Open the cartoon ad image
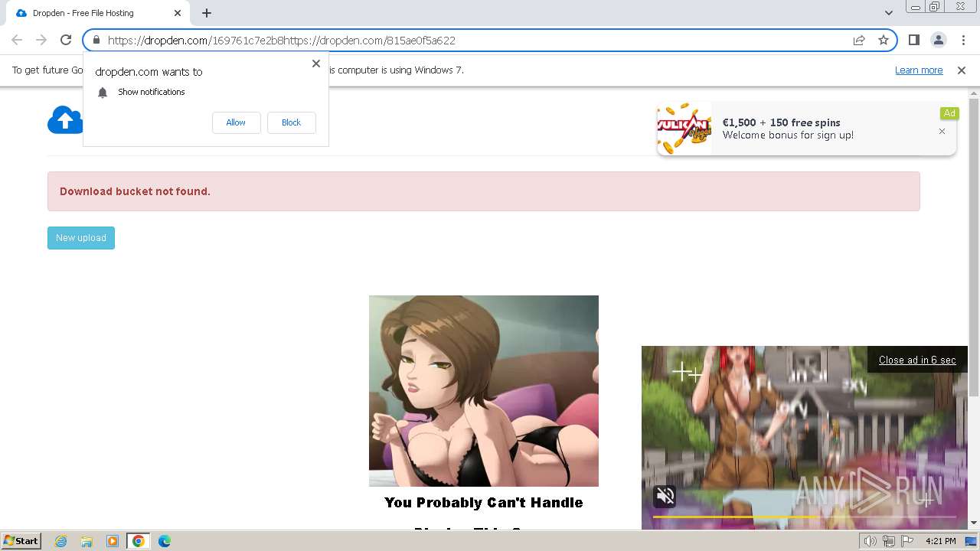 coord(484,391)
